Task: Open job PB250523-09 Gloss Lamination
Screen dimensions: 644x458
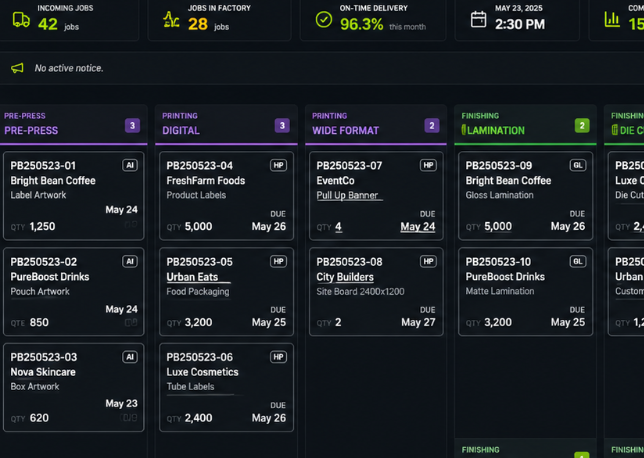Action: click(x=525, y=196)
